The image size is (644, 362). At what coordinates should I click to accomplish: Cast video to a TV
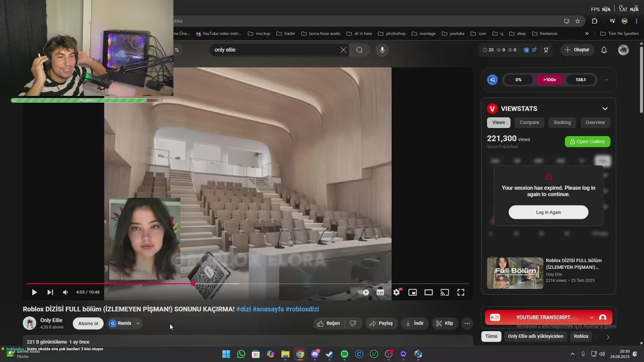(445, 292)
